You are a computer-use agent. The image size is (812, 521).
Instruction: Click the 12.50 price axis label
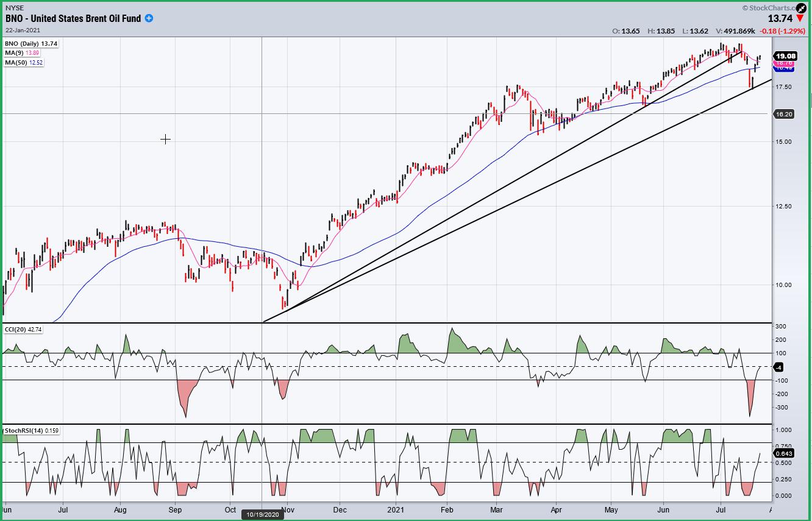(x=785, y=207)
